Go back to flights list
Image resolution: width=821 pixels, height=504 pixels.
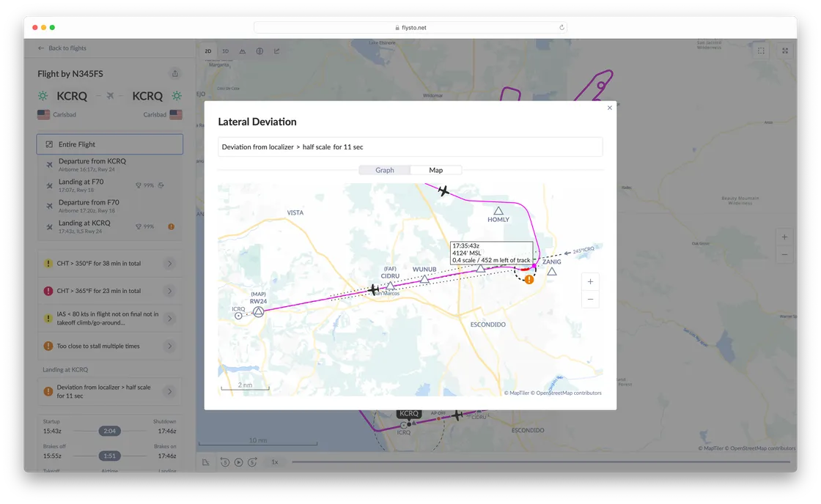point(62,48)
